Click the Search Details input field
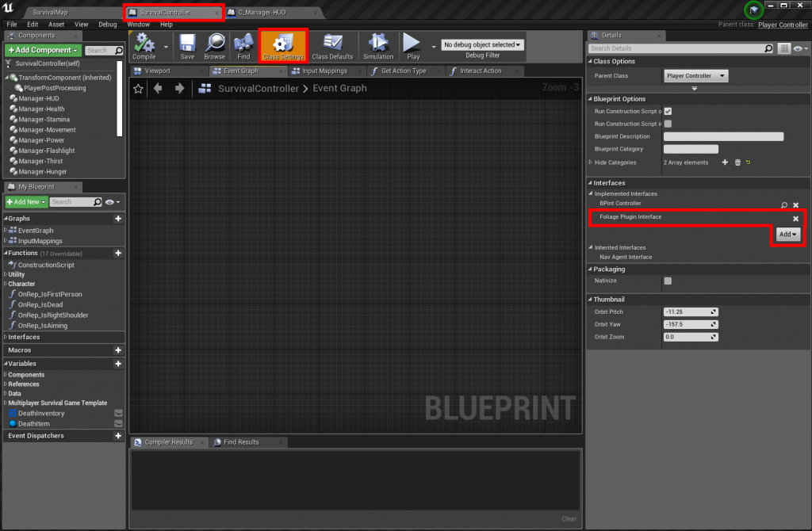 [x=680, y=48]
